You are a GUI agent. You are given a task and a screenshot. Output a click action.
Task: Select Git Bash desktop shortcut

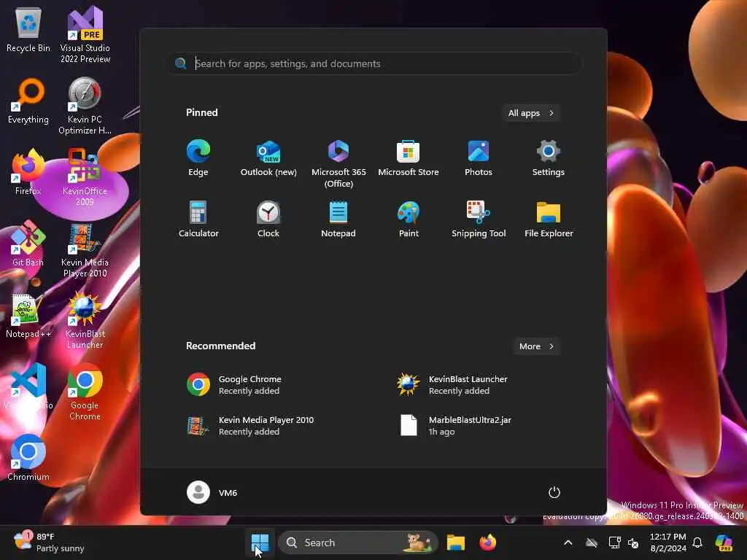click(x=28, y=244)
